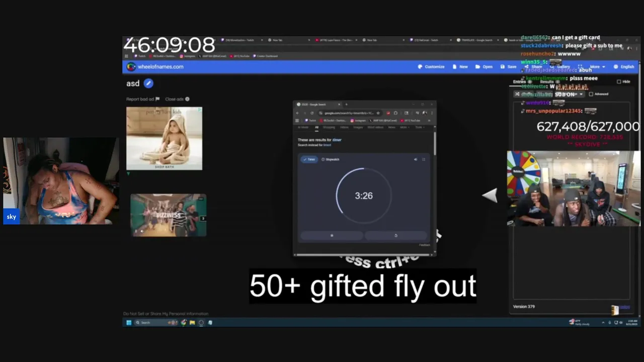Viewport: 644px width, 362px height.
Task: Click the taskbar clock and date
Action: coord(632,322)
